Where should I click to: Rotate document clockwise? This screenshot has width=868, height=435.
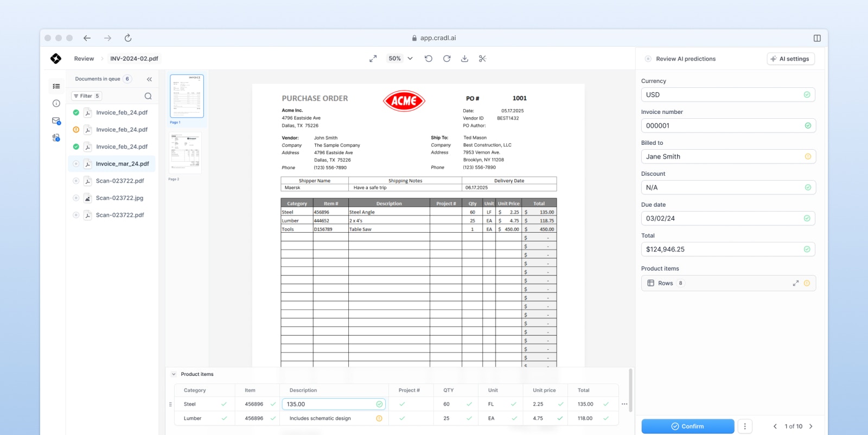pyautogui.click(x=447, y=59)
